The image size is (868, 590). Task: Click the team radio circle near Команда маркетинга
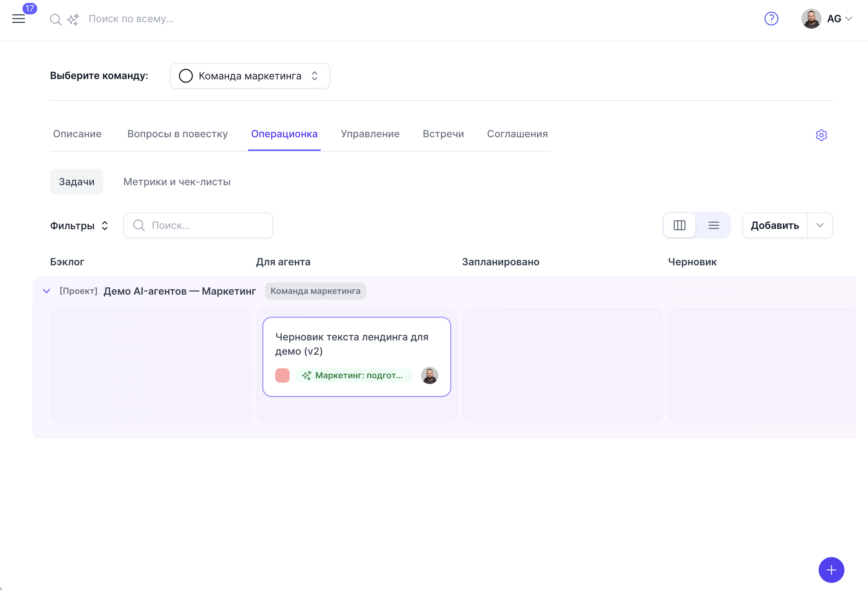[186, 75]
